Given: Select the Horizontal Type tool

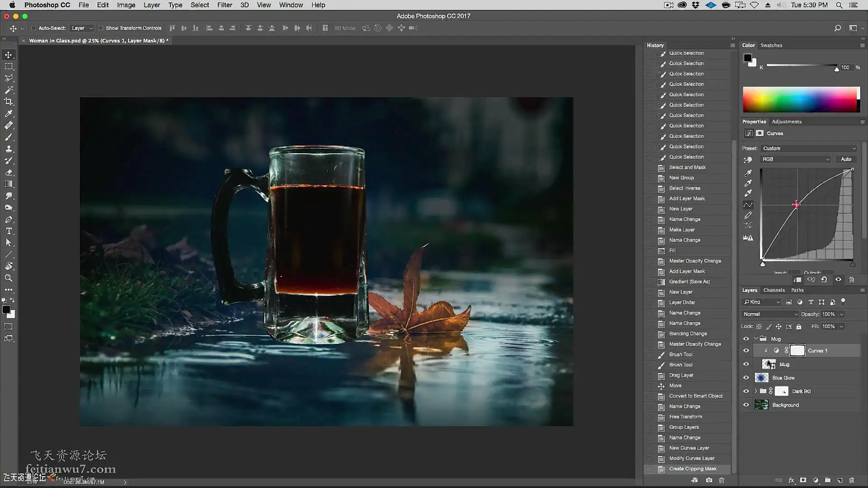Looking at the screenshot, I should pyautogui.click(x=9, y=231).
